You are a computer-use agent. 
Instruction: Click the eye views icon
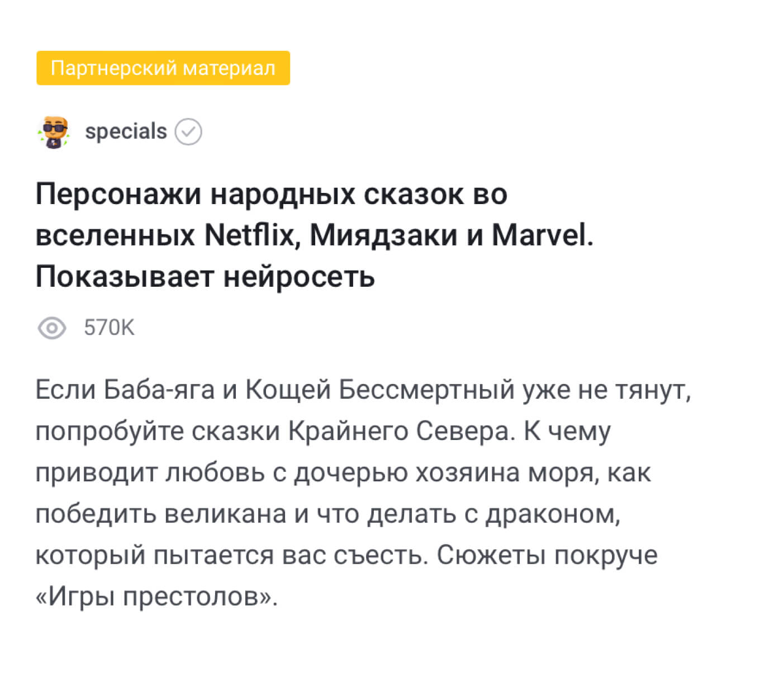point(52,328)
